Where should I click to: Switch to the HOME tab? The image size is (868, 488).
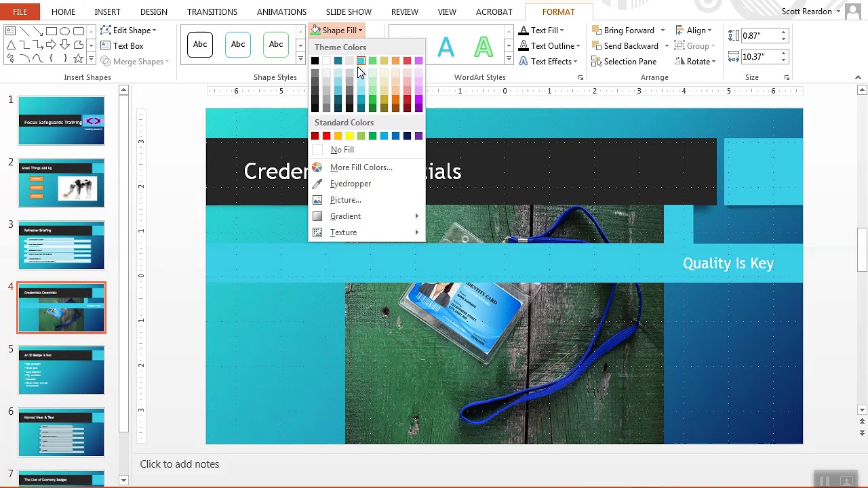(63, 12)
